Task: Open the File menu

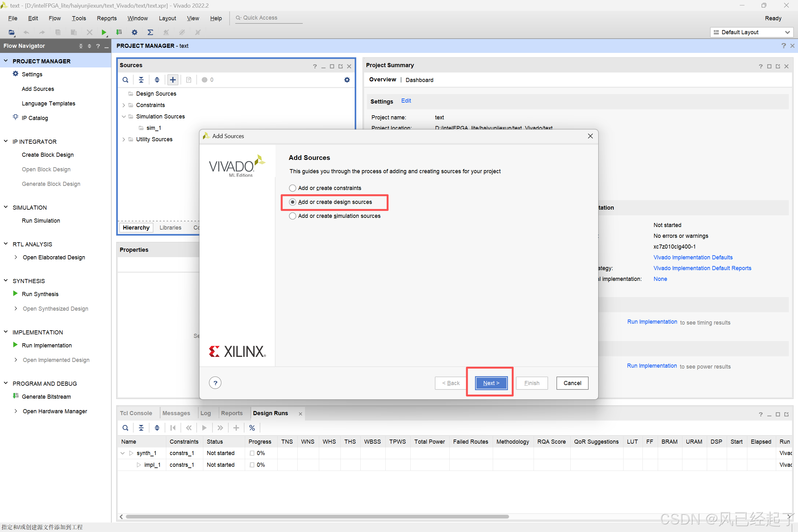Action: click(x=13, y=18)
